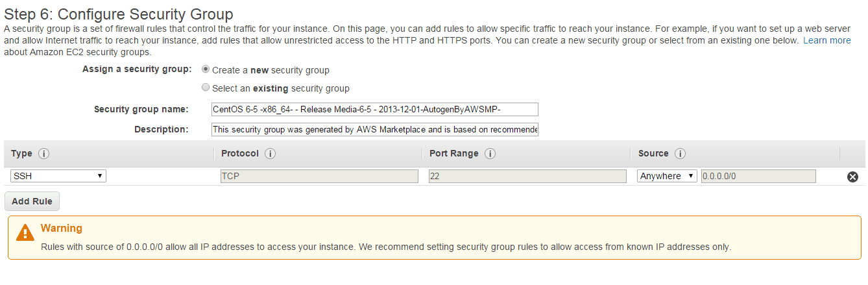This screenshot has width=868, height=285.
Task: Click the Step 6 Configure Security Group heading
Action: pyautogui.click(x=119, y=14)
